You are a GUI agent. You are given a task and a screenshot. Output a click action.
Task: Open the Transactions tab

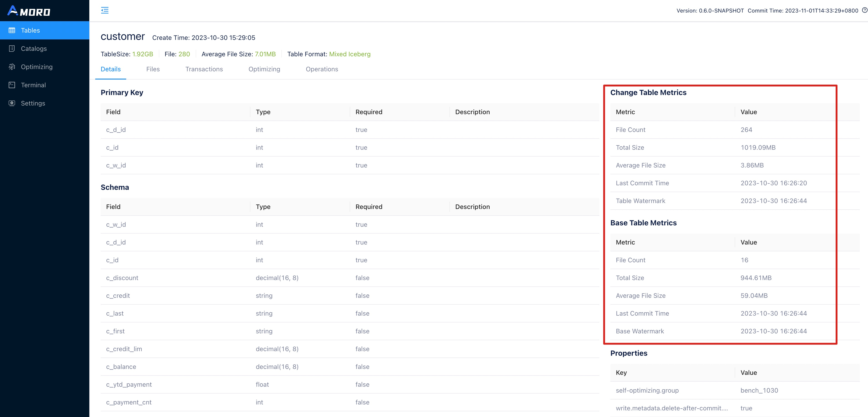(204, 69)
